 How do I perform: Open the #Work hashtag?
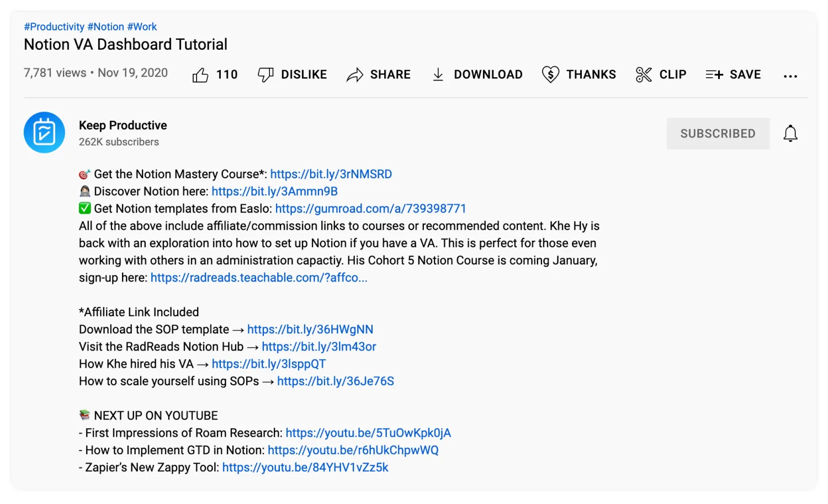[142, 26]
